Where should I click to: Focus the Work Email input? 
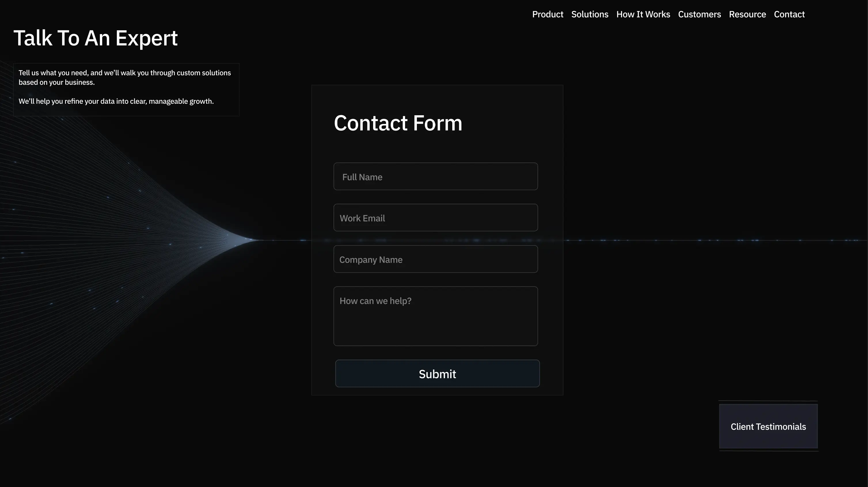(x=435, y=218)
